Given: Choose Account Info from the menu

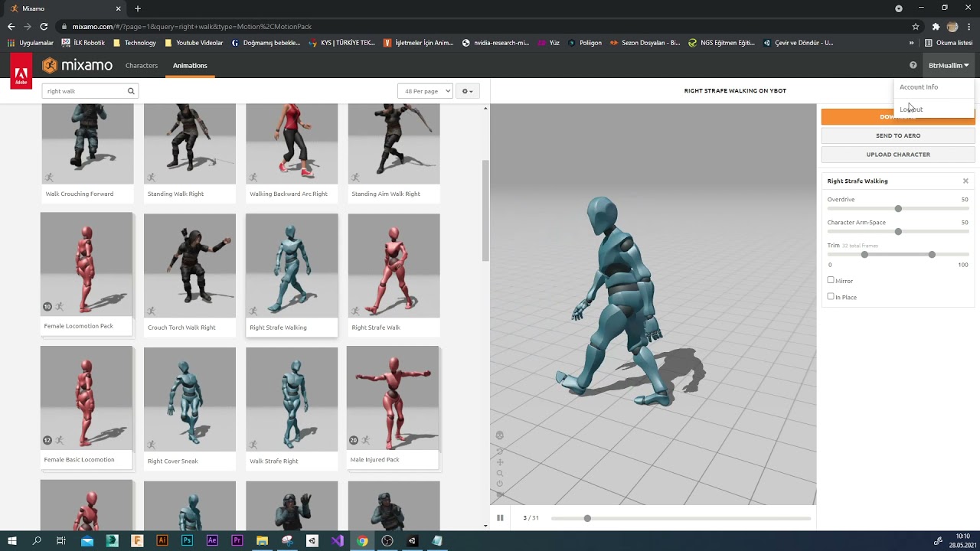Looking at the screenshot, I should click(919, 87).
